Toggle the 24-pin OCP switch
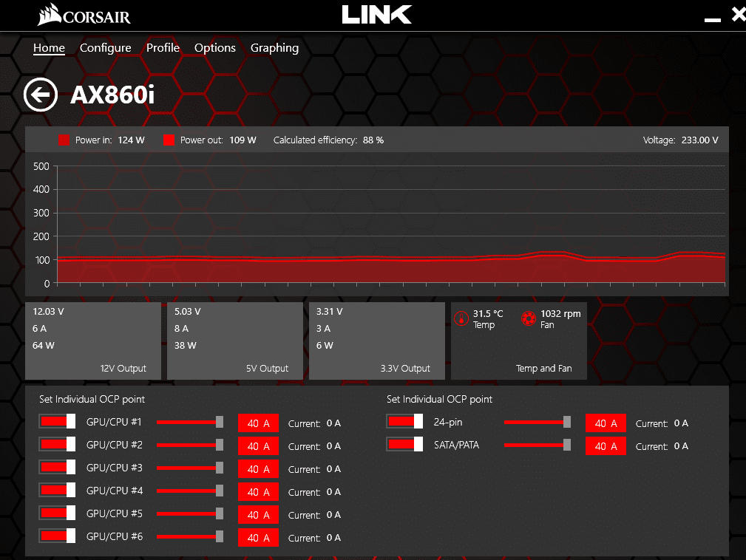This screenshot has width=746, height=560. coord(404,421)
